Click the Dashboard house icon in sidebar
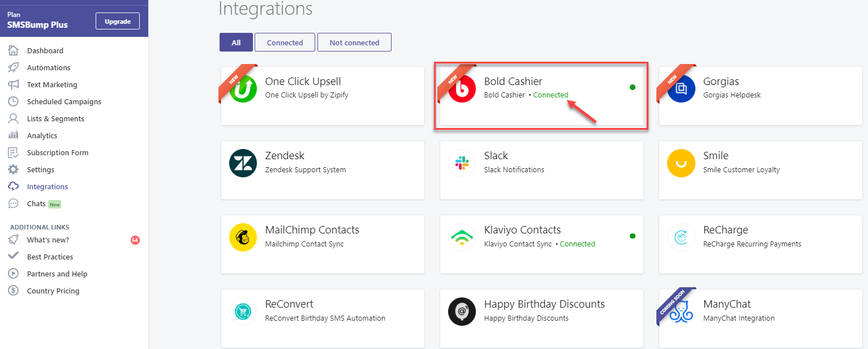The height and width of the screenshot is (349, 868). coord(14,50)
